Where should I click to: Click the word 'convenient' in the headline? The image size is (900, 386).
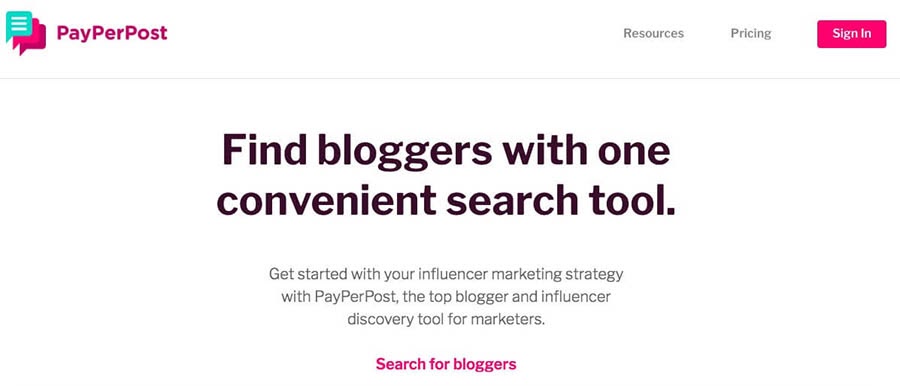point(326,200)
